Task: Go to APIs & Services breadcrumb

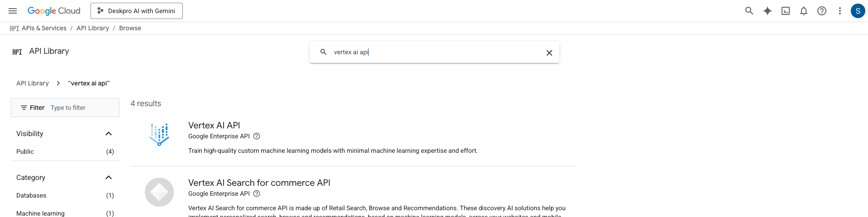Action: coord(44,28)
